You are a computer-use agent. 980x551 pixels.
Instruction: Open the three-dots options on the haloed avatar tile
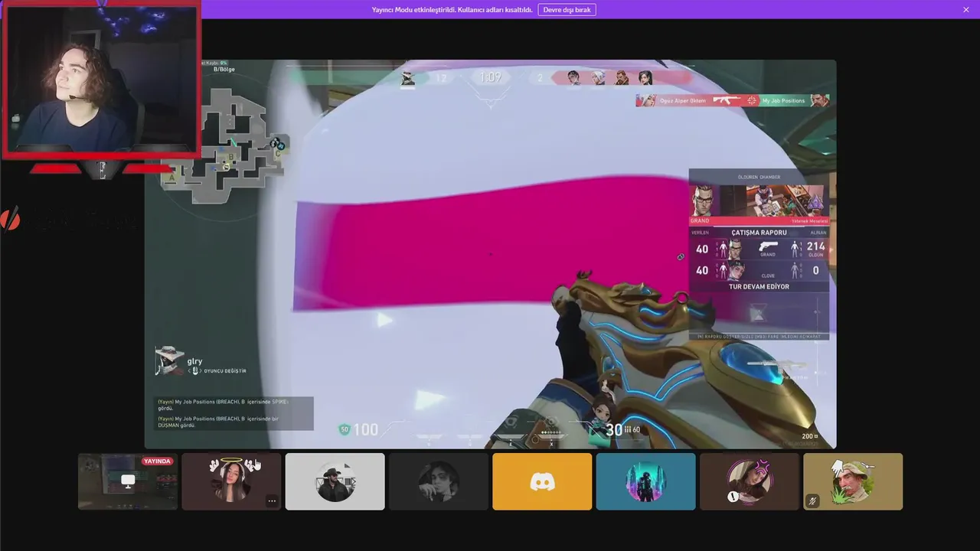pyautogui.click(x=271, y=500)
